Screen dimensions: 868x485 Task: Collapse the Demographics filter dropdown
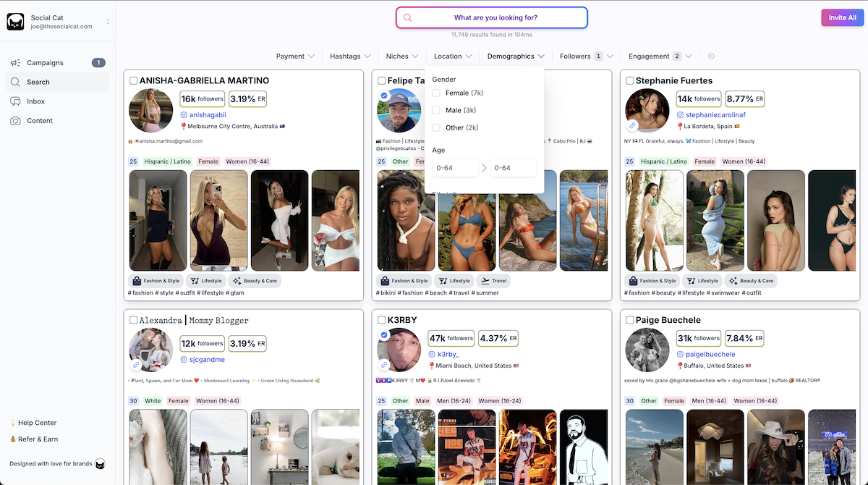pyautogui.click(x=516, y=56)
